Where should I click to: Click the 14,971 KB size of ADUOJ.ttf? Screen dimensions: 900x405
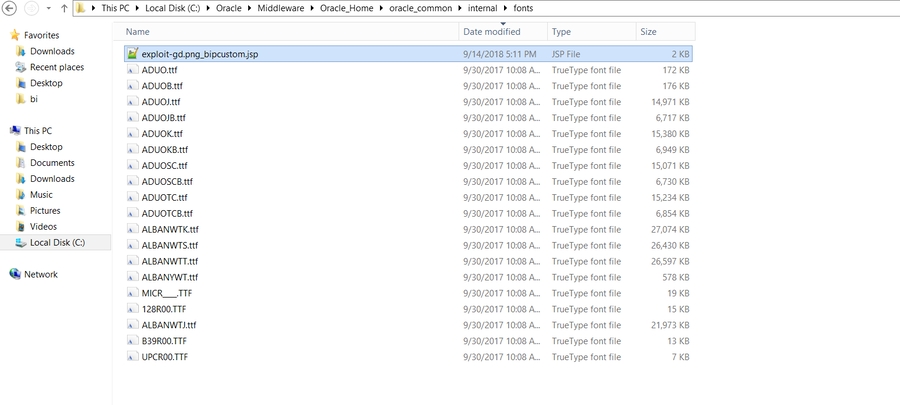670,102
